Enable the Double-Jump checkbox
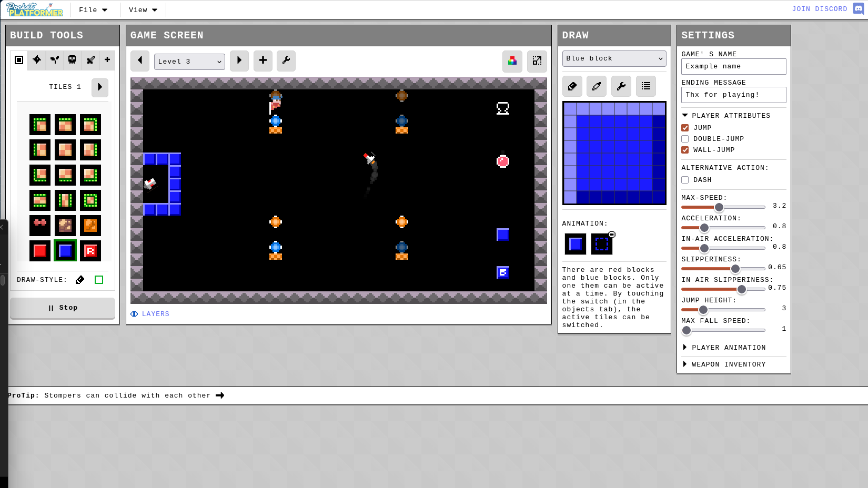The image size is (868, 488). [x=685, y=139]
